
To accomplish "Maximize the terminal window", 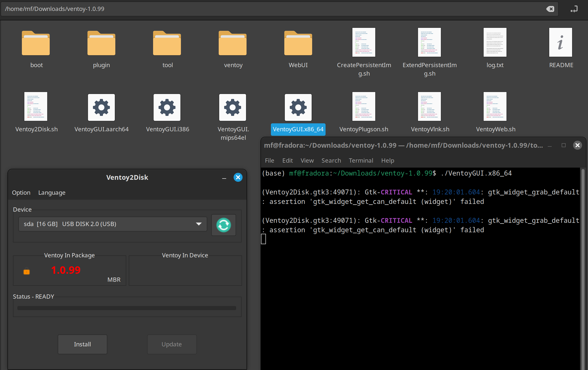I will (564, 145).
